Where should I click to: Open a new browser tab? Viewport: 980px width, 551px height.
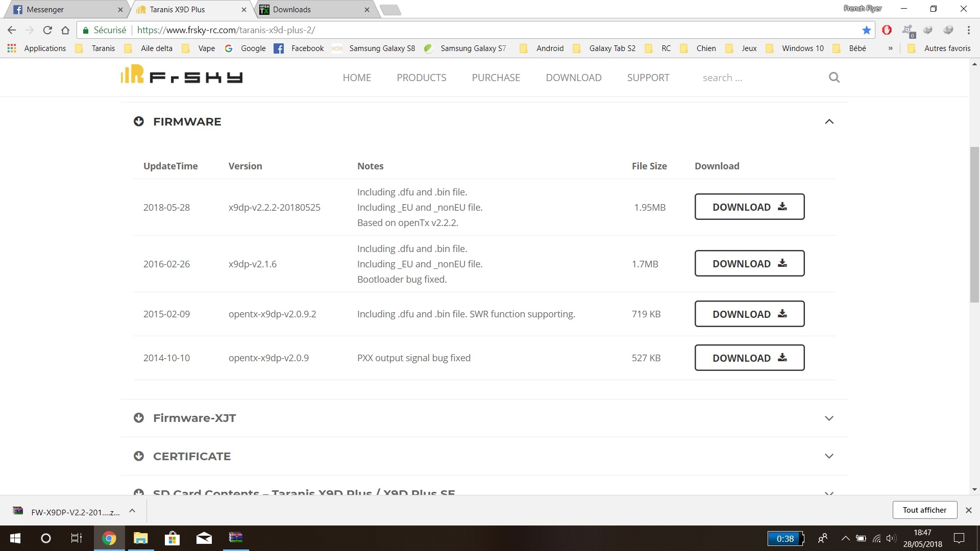(x=390, y=10)
